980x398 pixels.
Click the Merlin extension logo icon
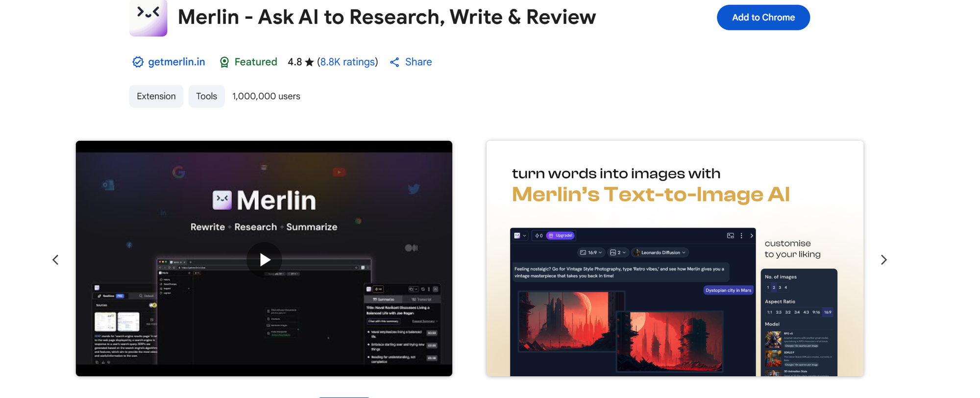(x=148, y=18)
